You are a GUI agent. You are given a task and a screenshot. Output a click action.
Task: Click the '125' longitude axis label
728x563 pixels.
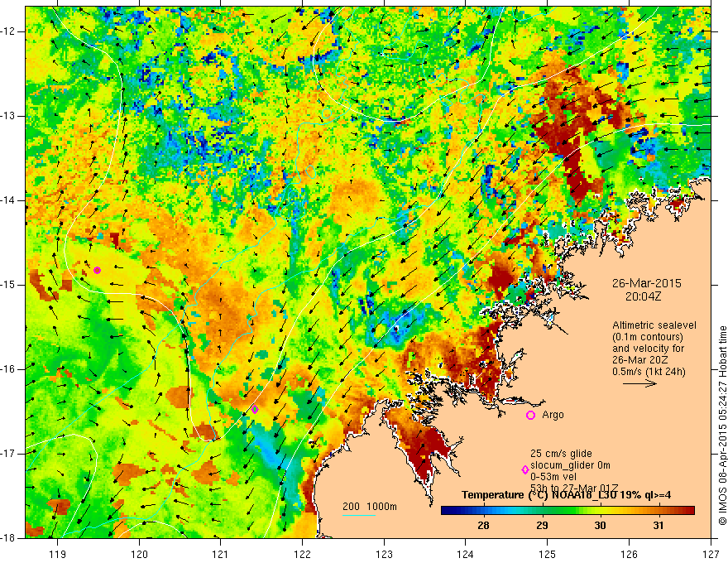548,554
